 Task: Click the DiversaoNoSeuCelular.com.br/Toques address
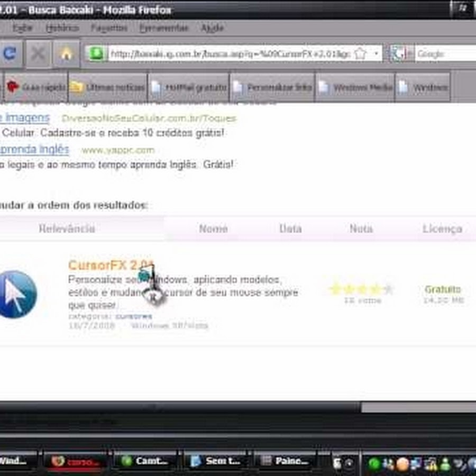(149, 118)
